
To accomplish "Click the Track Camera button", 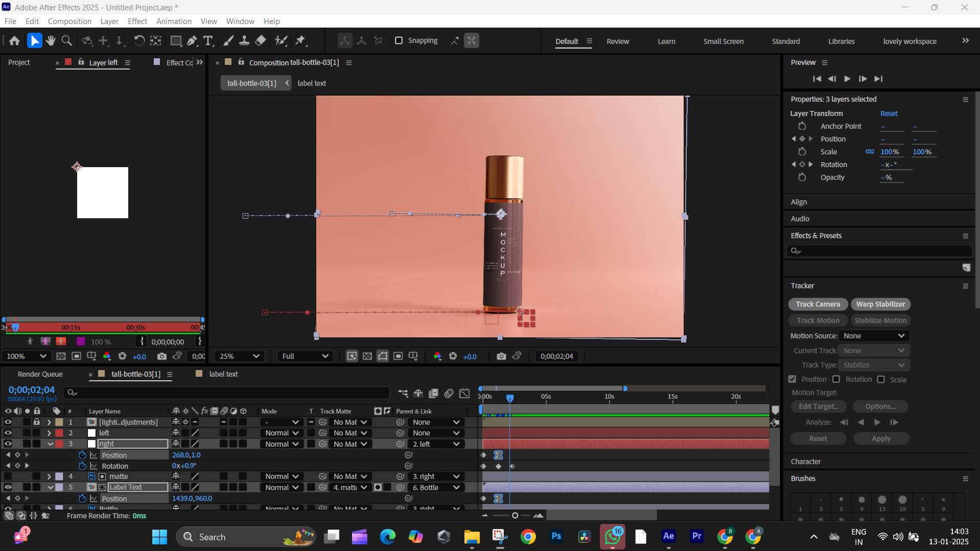I will [x=818, y=304].
